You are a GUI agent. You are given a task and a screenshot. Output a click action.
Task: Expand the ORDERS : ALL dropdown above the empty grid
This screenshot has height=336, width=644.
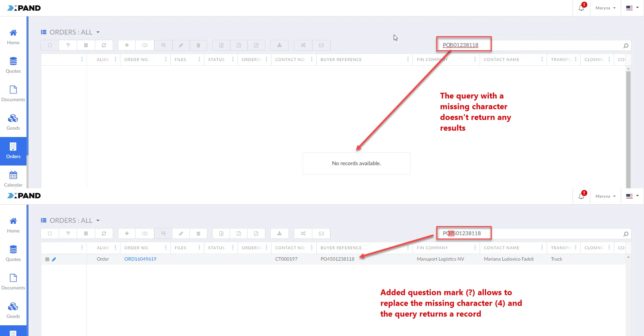point(98,32)
